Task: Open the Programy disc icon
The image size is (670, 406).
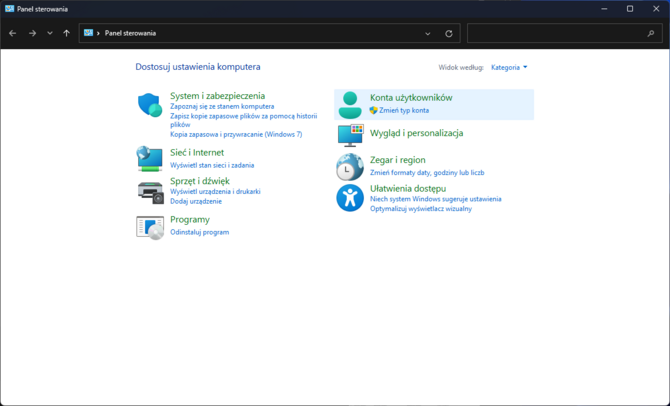Action: click(150, 227)
